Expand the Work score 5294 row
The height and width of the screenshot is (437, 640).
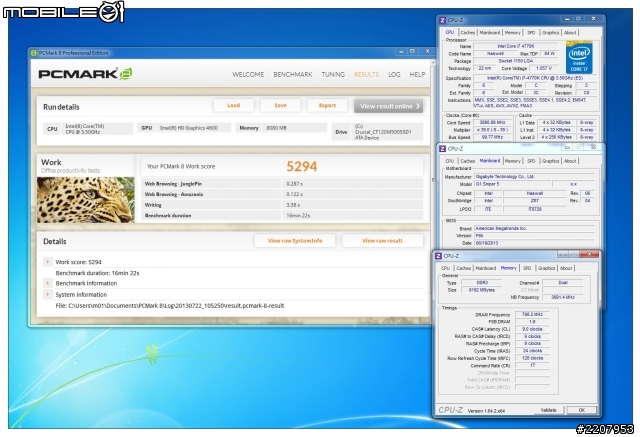pos(48,262)
